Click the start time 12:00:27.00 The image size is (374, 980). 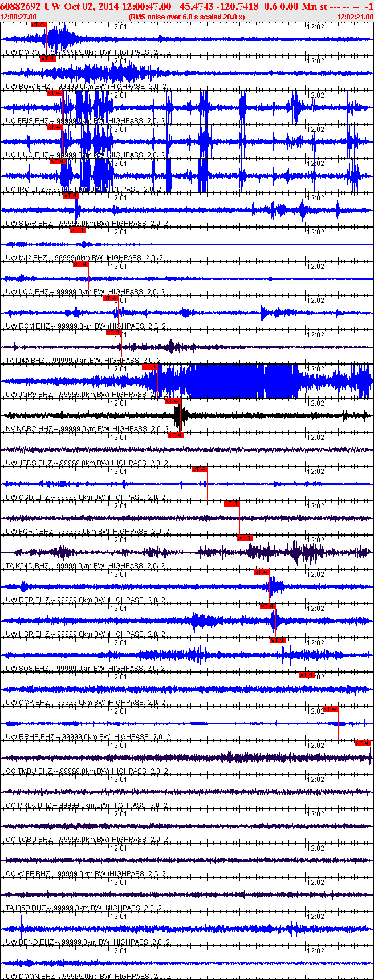[19, 17]
